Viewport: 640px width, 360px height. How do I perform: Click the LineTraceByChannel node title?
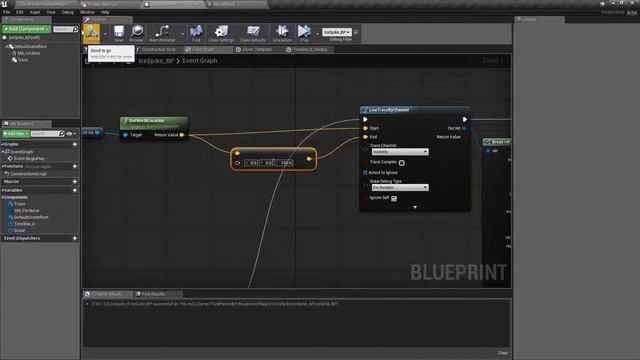[x=389, y=110]
